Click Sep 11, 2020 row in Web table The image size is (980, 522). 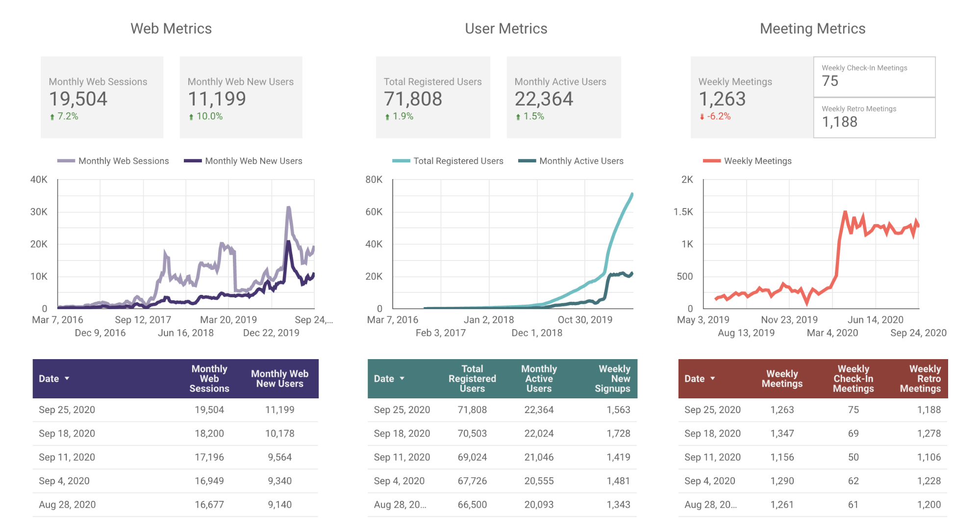[176, 457]
